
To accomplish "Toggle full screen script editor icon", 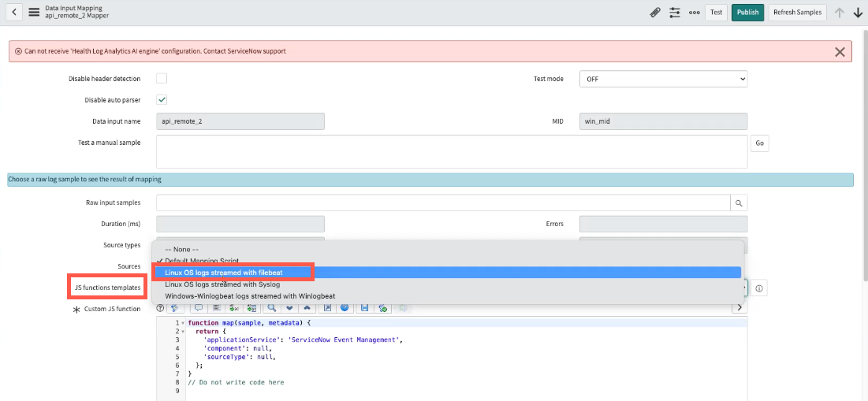I will 326,308.
